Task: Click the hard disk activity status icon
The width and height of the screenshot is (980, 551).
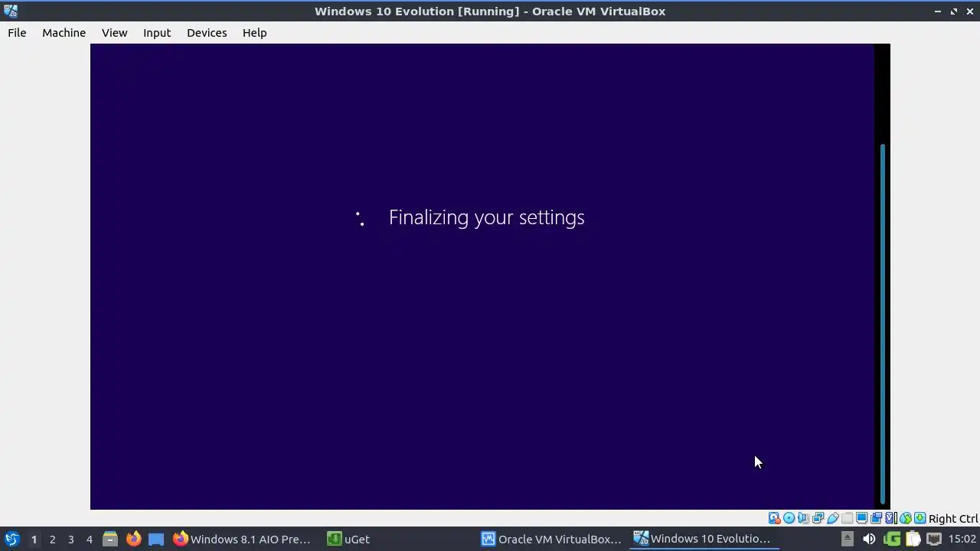Action: 774,518
